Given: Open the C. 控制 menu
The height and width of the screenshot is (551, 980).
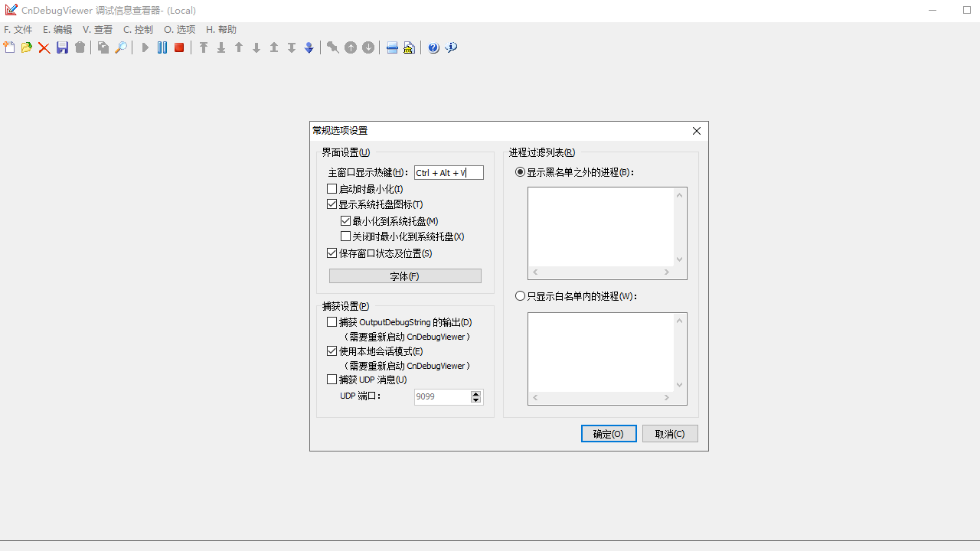Looking at the screenshot, I should pos(138,30).
